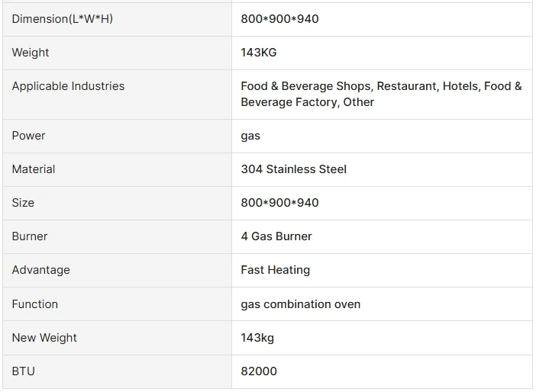This screenshot has height=392, width=536.
Task: Click the Material row label
Action: 34,169
